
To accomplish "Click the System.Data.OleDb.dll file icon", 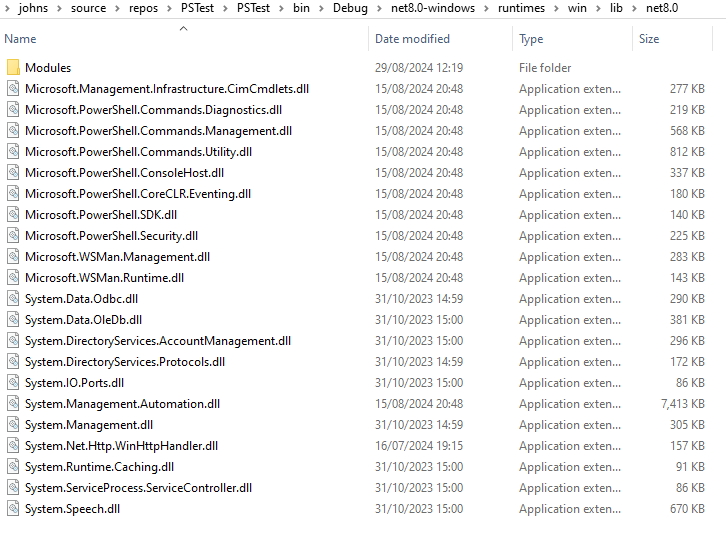I will (13, 319).
